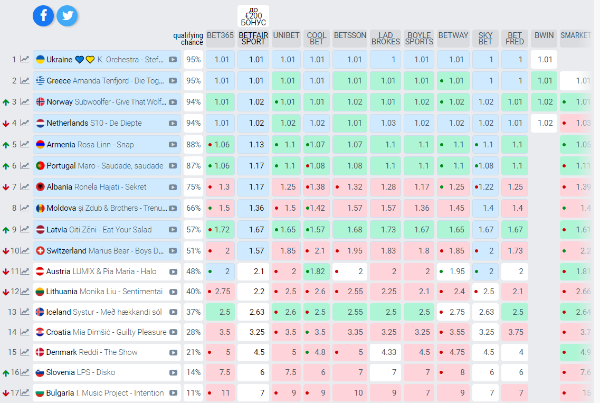Image resolution: width=600 pixels, height=403 pixels.
Task: Watch the video for Iceland's Systur song
Action: click(x=172, y=311)
